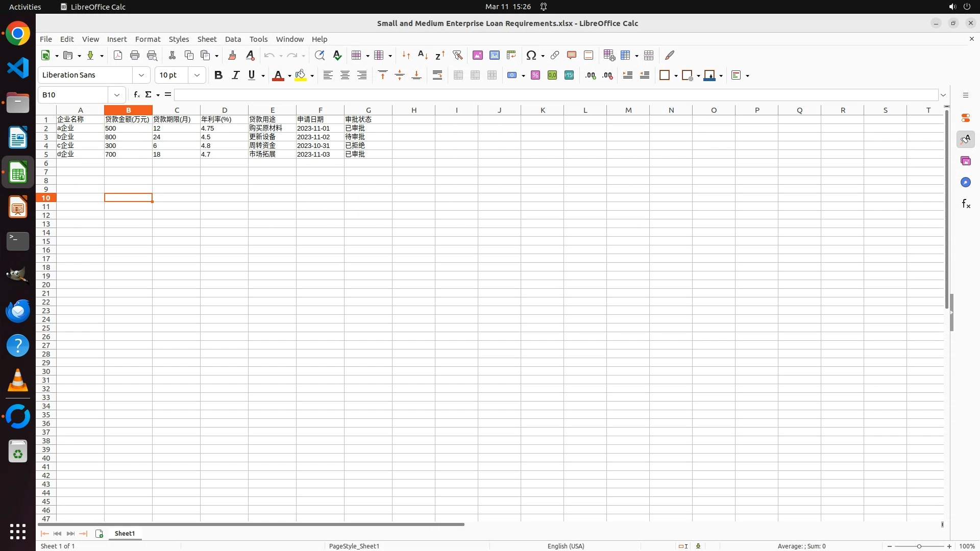Open the font size dropdown list
The image size is (980, 551).
pos(197,76)
